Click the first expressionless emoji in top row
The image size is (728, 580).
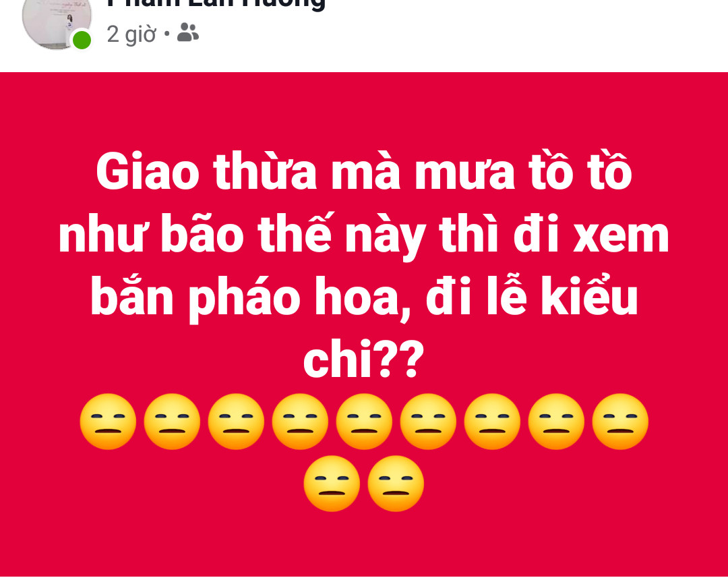point(108,422)
